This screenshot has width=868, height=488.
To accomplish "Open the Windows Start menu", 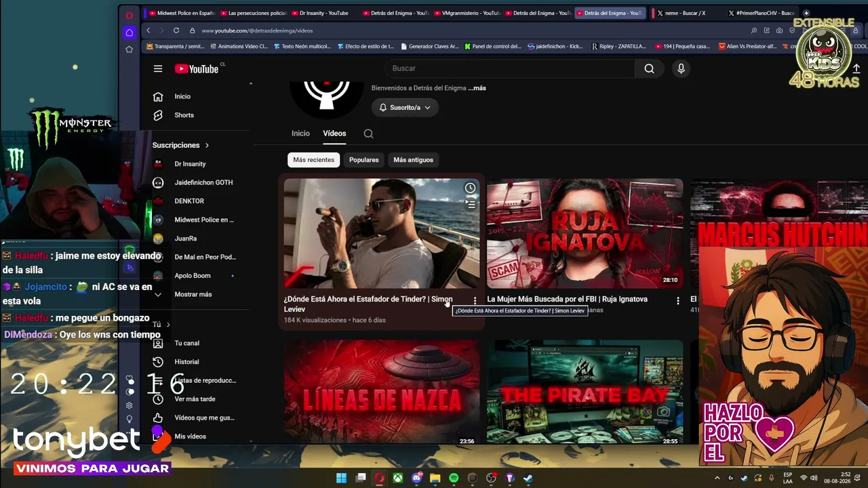I will [342, 478].
